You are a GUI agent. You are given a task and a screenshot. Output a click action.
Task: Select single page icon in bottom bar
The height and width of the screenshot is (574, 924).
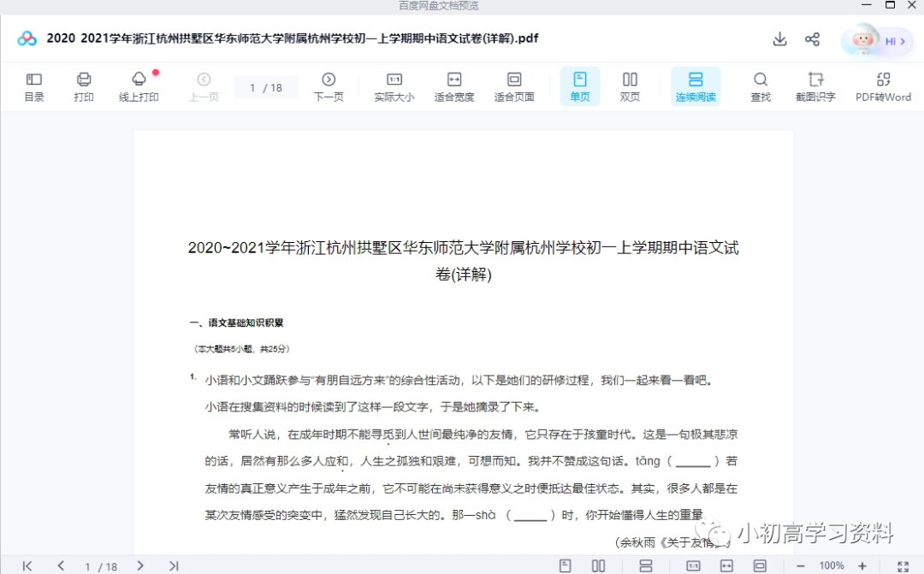click(566, 565)
